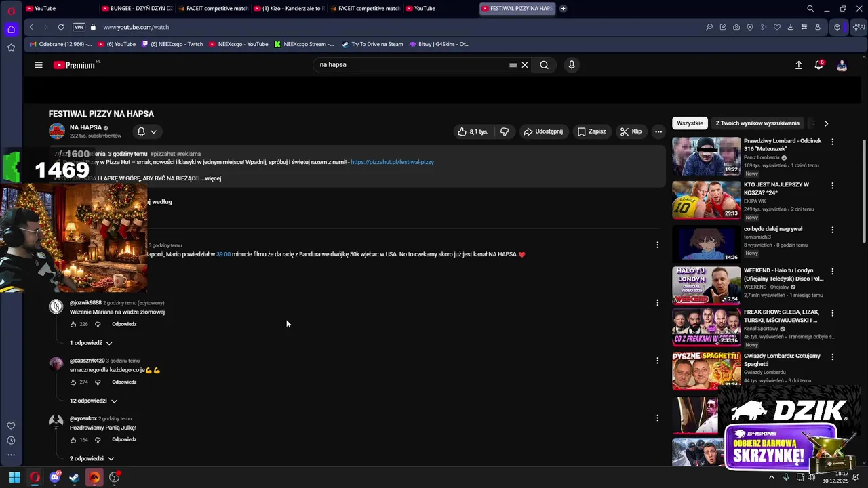Viewport: 868px width, 488px height.
Task: Click the magnifier search button
Action: (544, 65)
